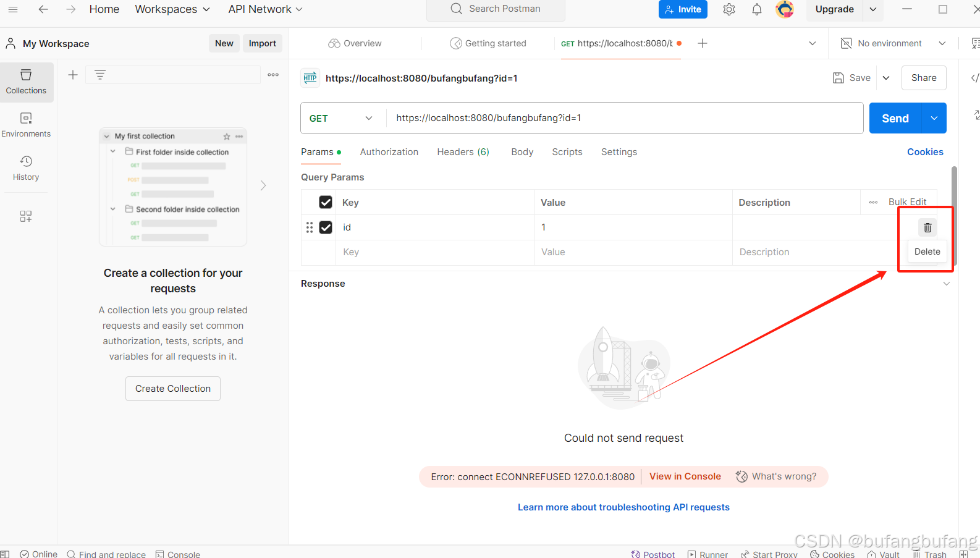Open the History sidebar panel

click(26, 168)
